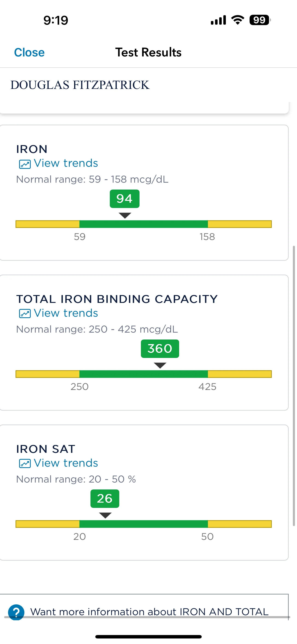
Task: Tap the vertical scrollbar on right edge
Action: [294, 385]
